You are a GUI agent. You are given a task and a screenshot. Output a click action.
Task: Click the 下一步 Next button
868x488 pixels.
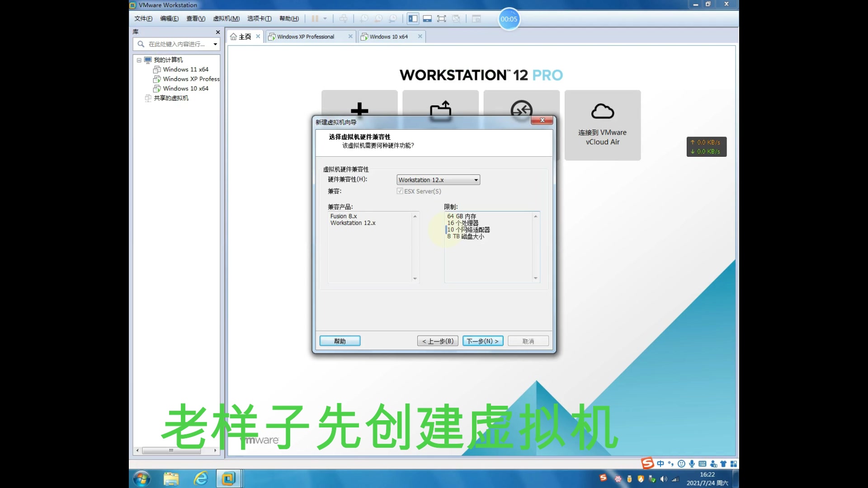[483, 341]
